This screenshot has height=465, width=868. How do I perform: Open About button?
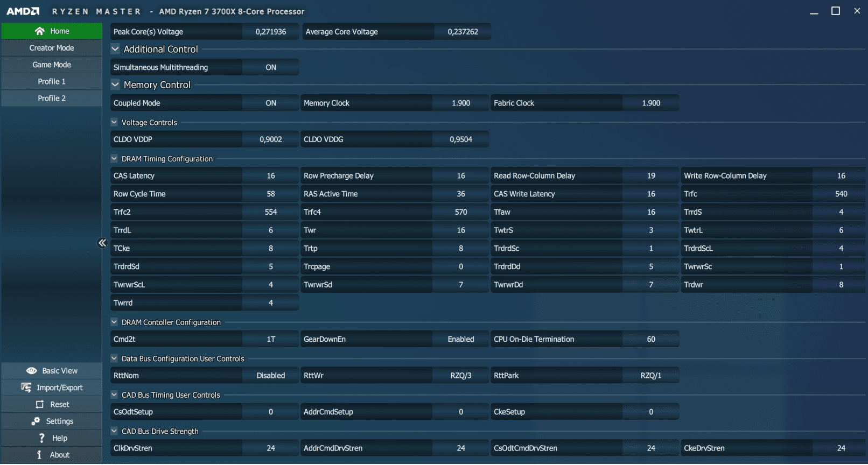(x=52, y=455)
